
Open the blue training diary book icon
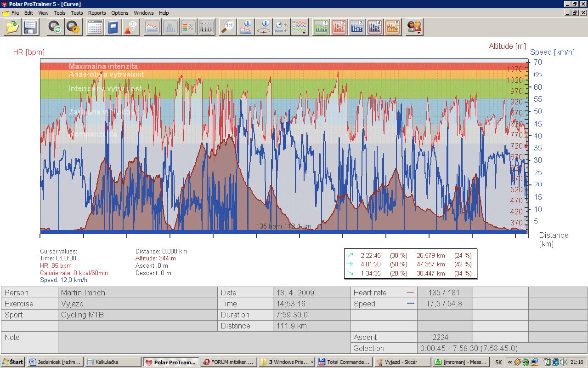pos(113,28)
